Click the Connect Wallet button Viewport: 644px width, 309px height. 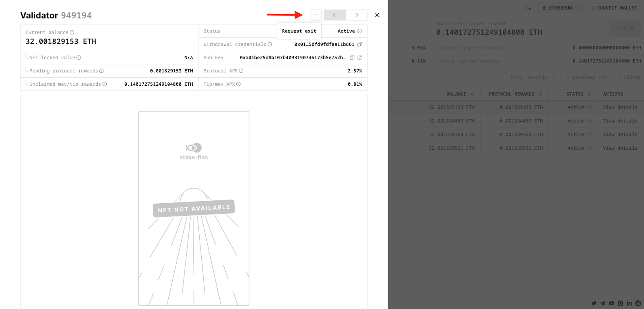coord(614,8)
